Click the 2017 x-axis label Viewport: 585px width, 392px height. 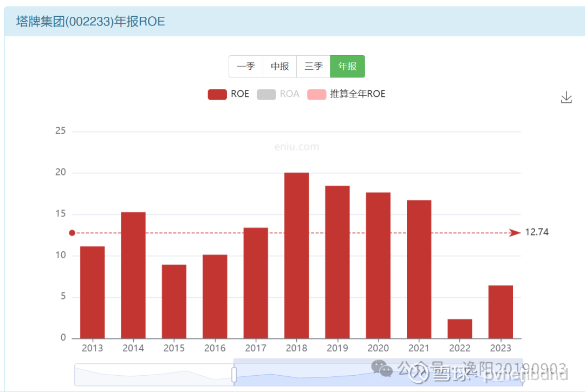tap(256, 348)
